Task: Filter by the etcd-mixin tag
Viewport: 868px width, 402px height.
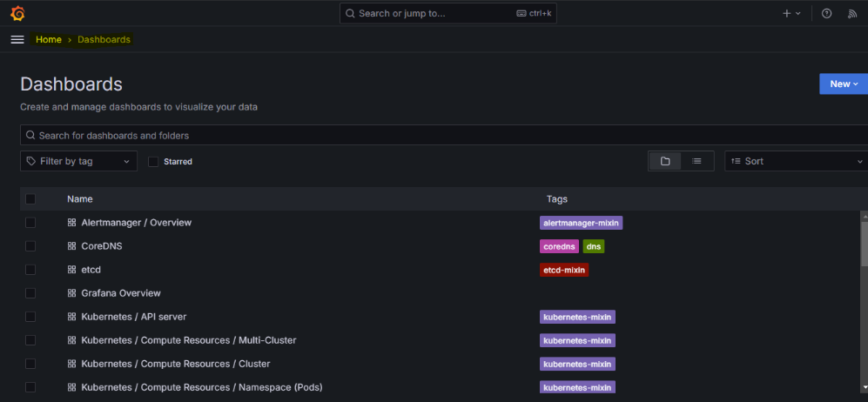Action: 564,270
